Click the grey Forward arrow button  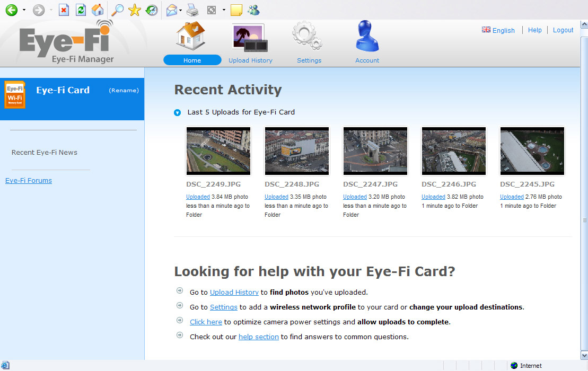39,10
